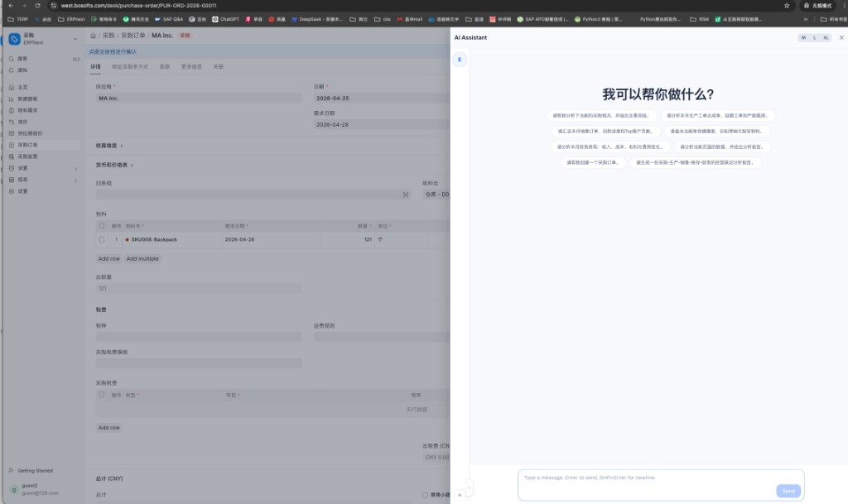Click the plus icon below chat sidebar
Image resolution: width=848 pixels, height=504 pixels.
pyautogui.click(x=460, y=495)
